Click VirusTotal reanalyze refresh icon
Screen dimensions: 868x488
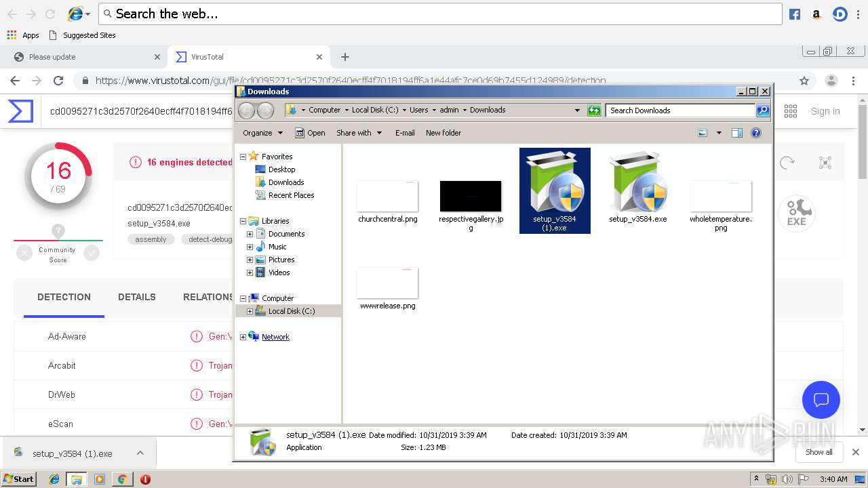pyautogui.click(x=787, y=163)
